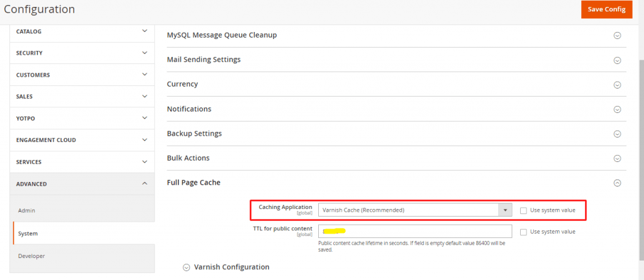Expand MySQL Message Queue Cleanup circle icon
The image size is (644, 280).
pyautogui.click(x=617, y=36)
